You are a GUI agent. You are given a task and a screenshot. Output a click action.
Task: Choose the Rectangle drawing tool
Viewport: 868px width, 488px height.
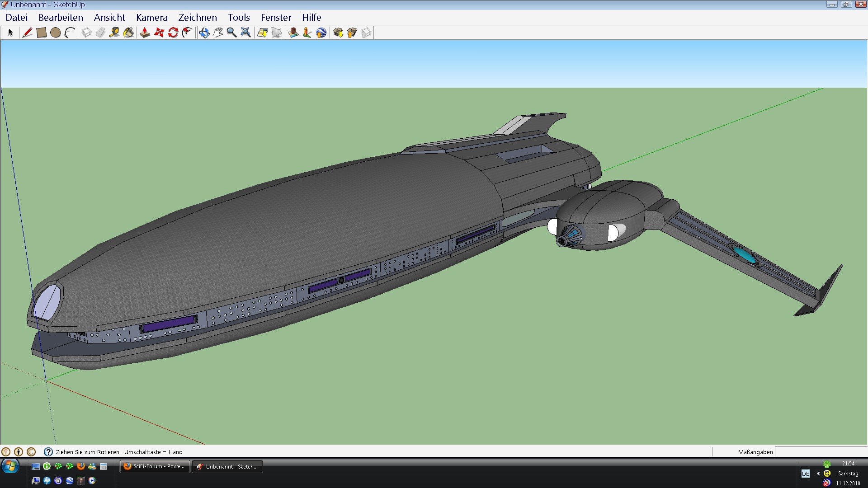pos(41,33)
